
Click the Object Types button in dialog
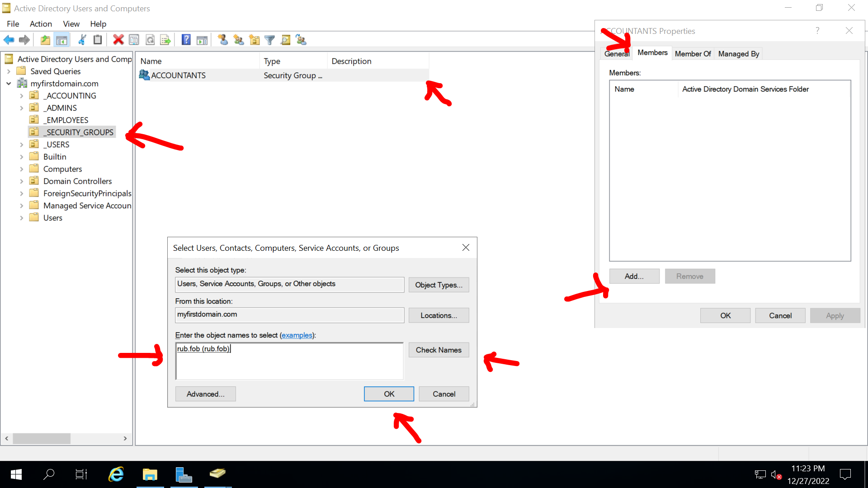pos(439,284)
